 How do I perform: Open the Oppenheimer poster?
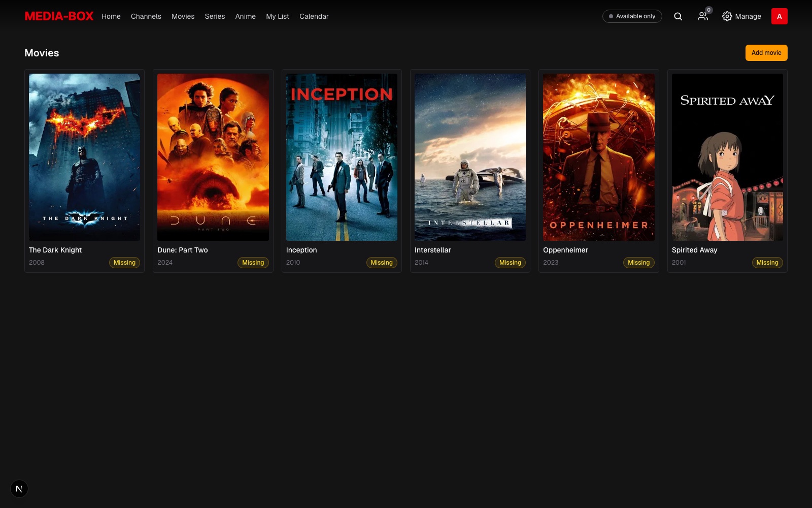point(599,157)
